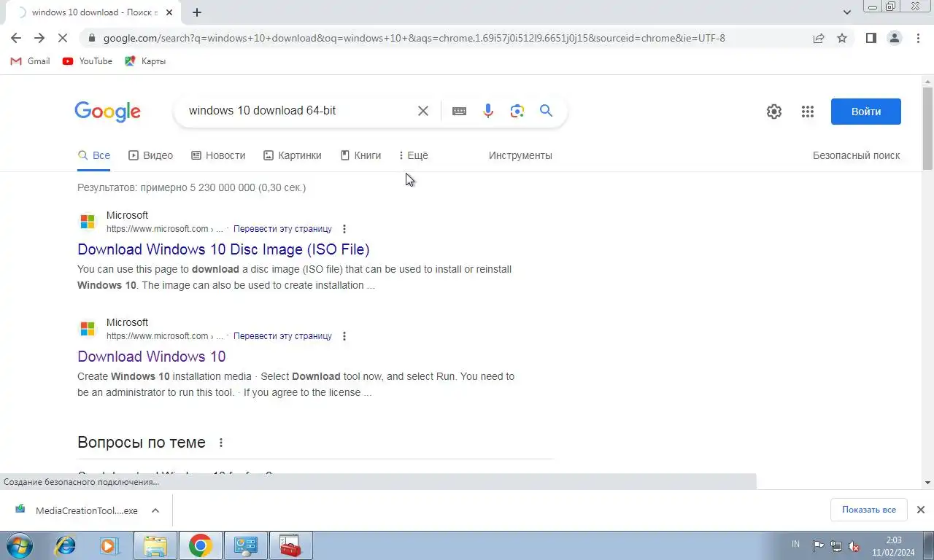This screenshot has width=934, height=560.
Task: Open Карты bookmark
Action: [145, 61]
